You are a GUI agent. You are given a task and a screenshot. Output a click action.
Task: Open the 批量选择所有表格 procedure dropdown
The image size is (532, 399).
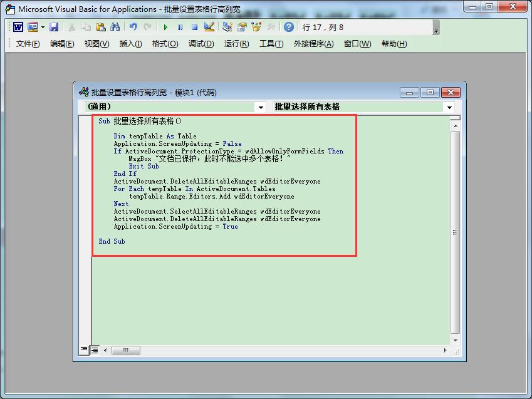tap(450, 106)
